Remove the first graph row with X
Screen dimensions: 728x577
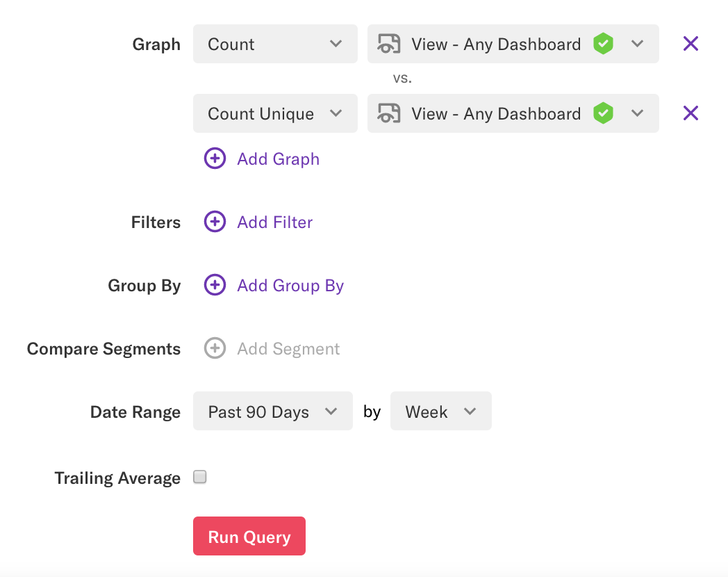coord(690,44)
